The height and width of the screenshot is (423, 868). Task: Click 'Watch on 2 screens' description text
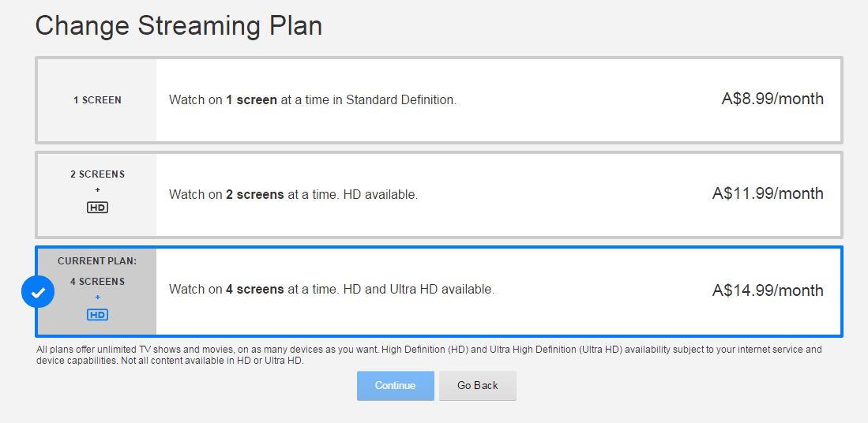click(x=292, y=195)
